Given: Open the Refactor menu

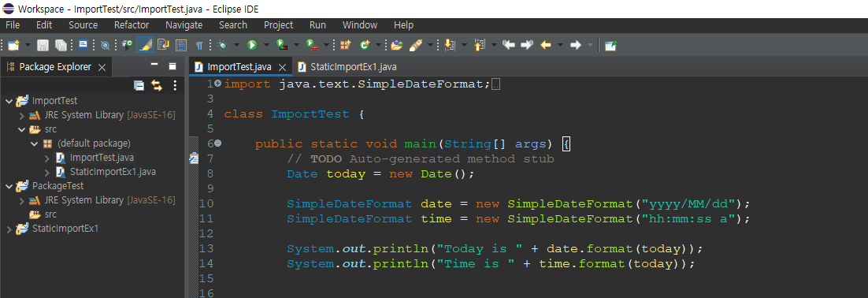Looking at the screenshot, I should click(132, 25).
